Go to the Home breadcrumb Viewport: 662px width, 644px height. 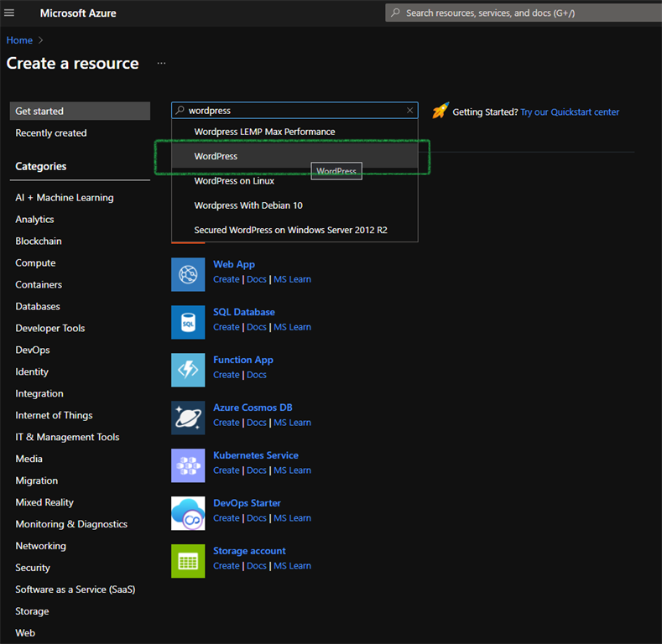[x=19, y=40]
